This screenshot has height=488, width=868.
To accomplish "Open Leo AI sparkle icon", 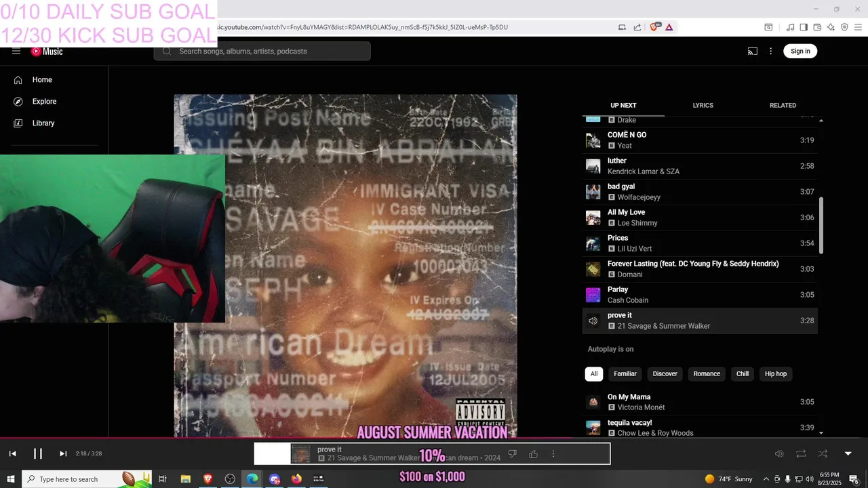I will point(831,27).
